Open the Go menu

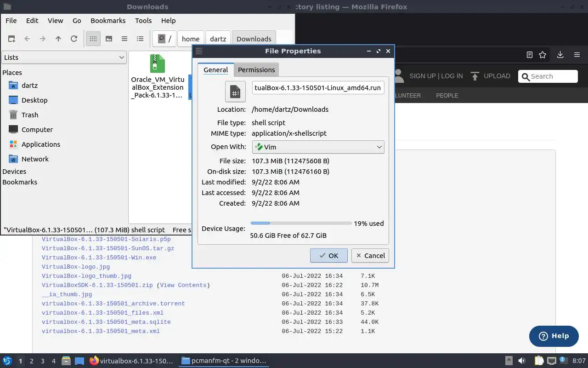77,20
